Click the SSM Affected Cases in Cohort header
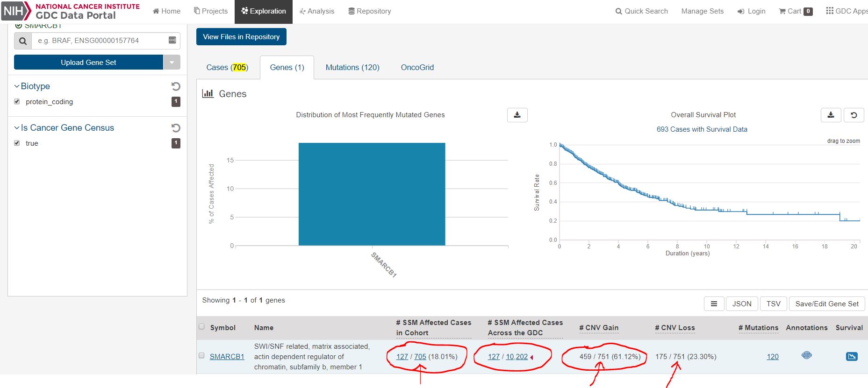The height and width of the screenshot is (388, 868). (434, 328)
